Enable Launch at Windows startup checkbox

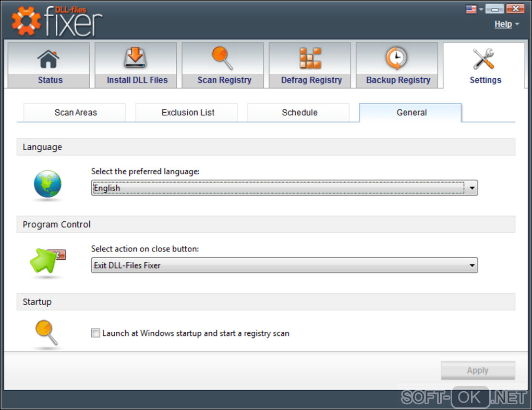pyautogui.click(x=95, y=333)
